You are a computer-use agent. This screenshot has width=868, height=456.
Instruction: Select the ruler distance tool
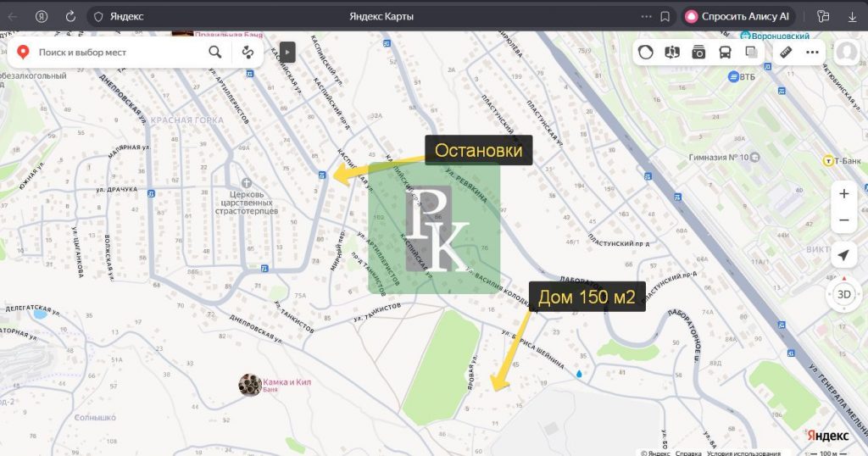tap(786, 53)
